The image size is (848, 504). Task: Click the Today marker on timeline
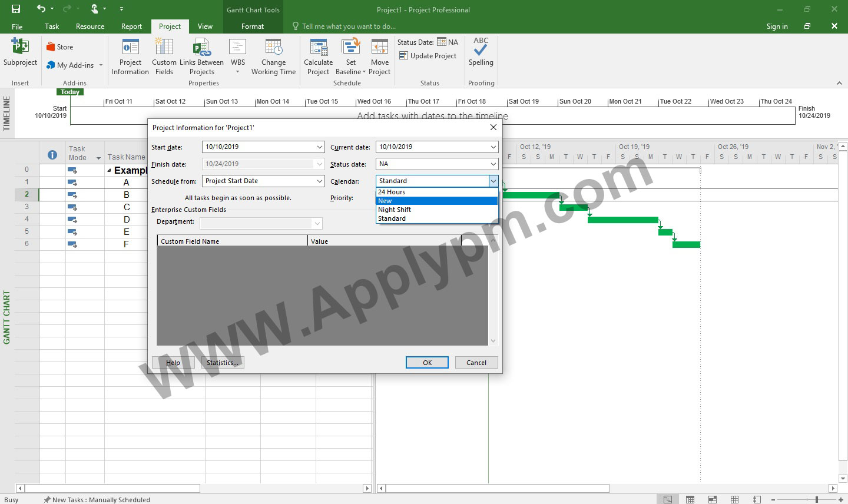click(x=70, y=92)
